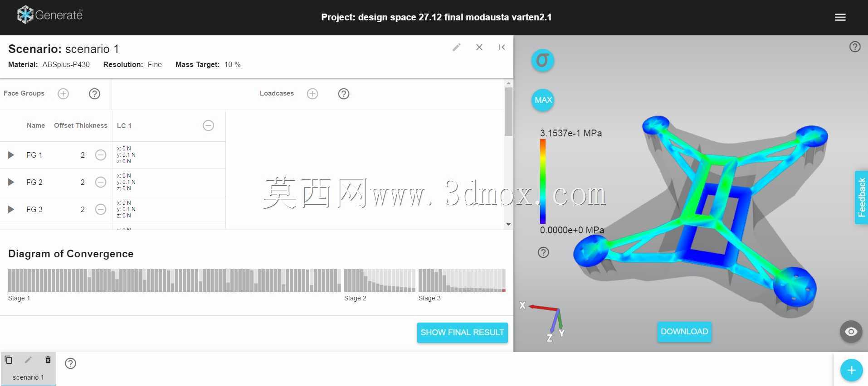Open the 3D viewer help icon
Screen dimensions: 868x386
click(x=855, y=47)
